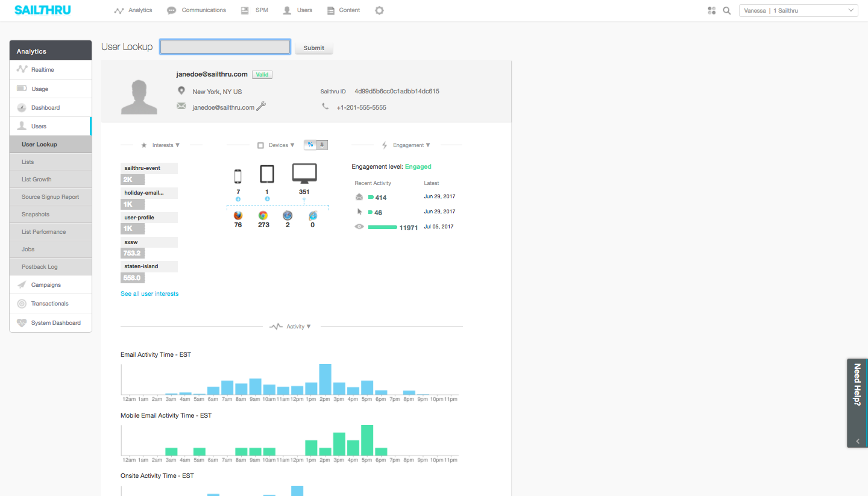Open Jobs submenu item

tap(51, 250)
